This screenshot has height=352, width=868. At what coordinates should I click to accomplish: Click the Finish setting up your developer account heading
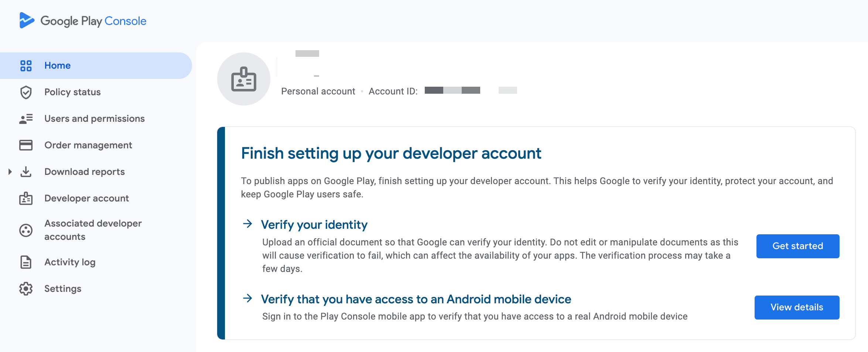coord(391,153)
